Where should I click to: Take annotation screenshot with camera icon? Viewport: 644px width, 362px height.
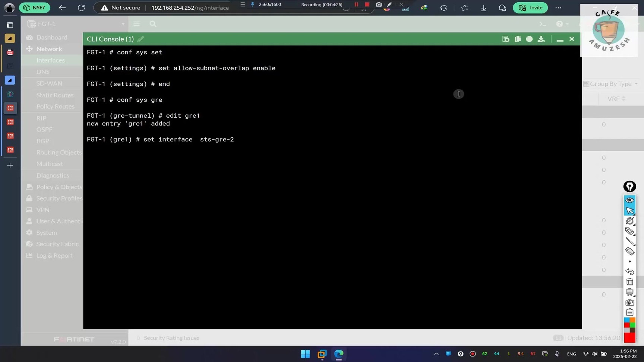[x=630, y=302]
